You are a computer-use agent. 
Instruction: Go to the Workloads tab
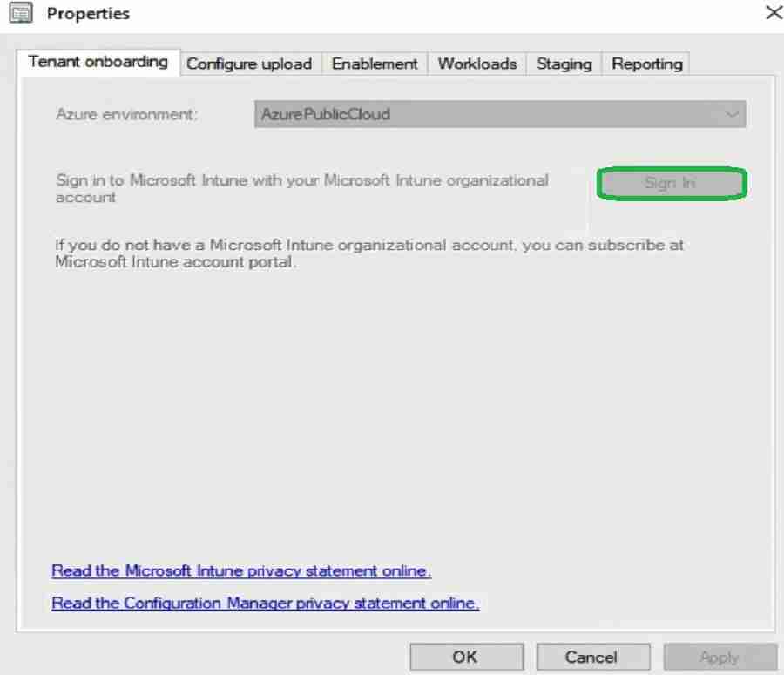477,64
